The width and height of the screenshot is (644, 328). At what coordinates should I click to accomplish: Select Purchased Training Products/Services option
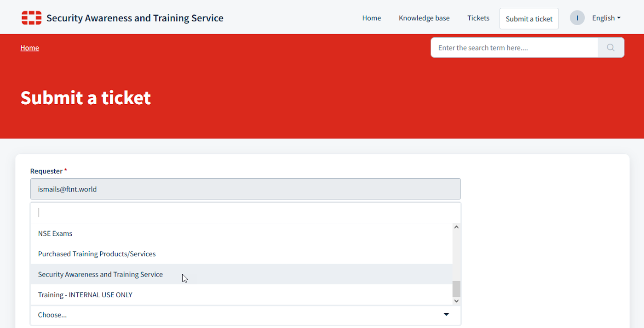coord(241,254)
